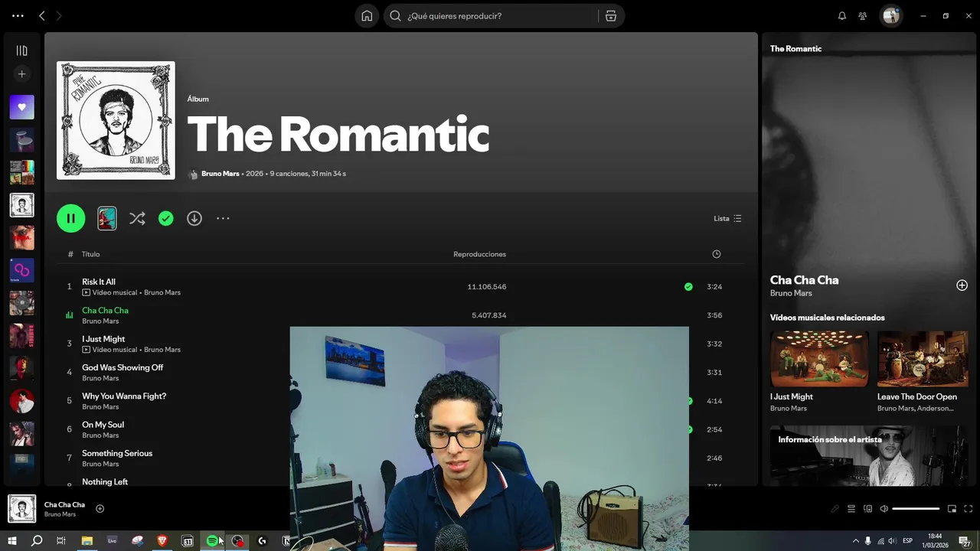Open Bruno Mars under Cha Cha Cha in right panel
Screen dimensions: 980x551
coord(791,293)
